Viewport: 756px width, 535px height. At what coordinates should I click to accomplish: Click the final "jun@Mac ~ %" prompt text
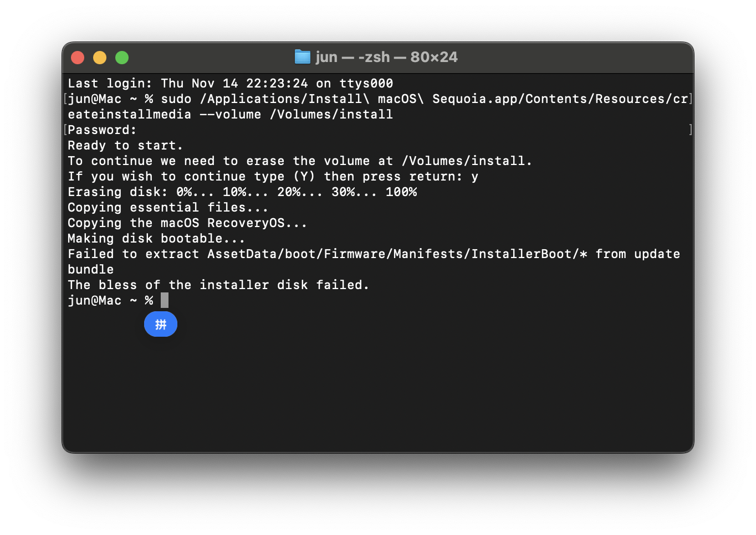point(110,301)
